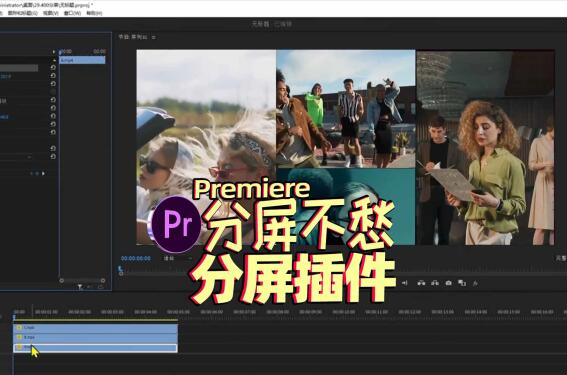Image resolution: width=567 pixels, height=375 pixels.
Task: Click the Effect Controls zoom scrollbar handle
Action: click(82, 280)
